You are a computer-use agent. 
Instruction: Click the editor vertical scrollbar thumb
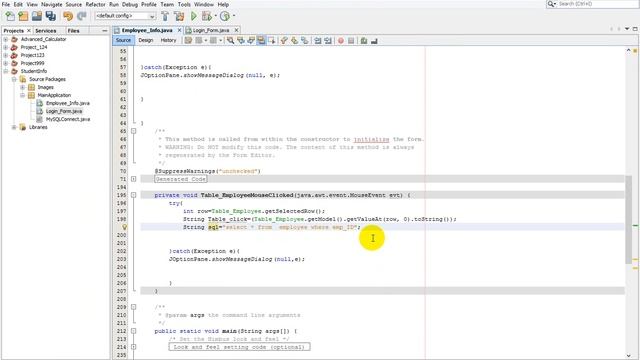(x=629, y=220)
